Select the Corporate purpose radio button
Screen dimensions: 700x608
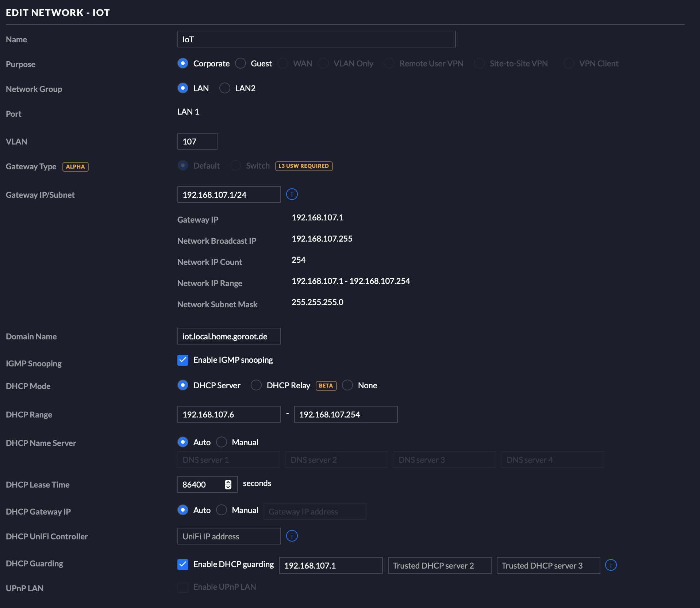(x=183, y=63)
